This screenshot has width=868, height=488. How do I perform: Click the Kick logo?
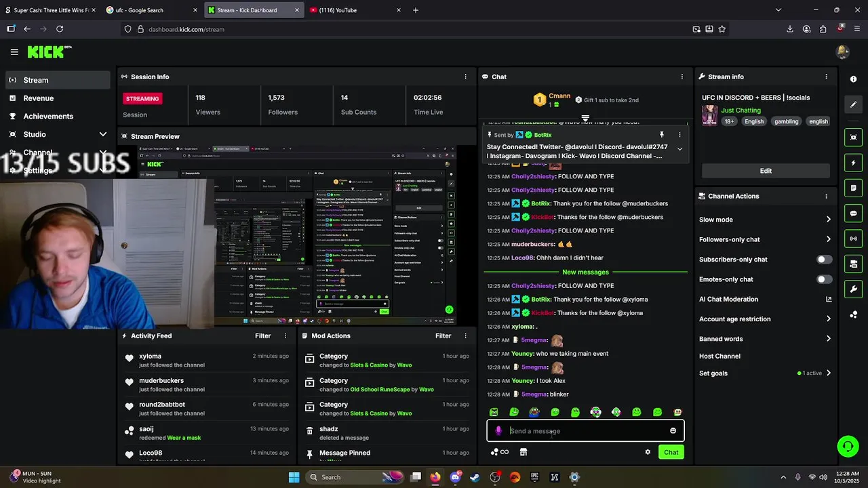click(50, 52)
